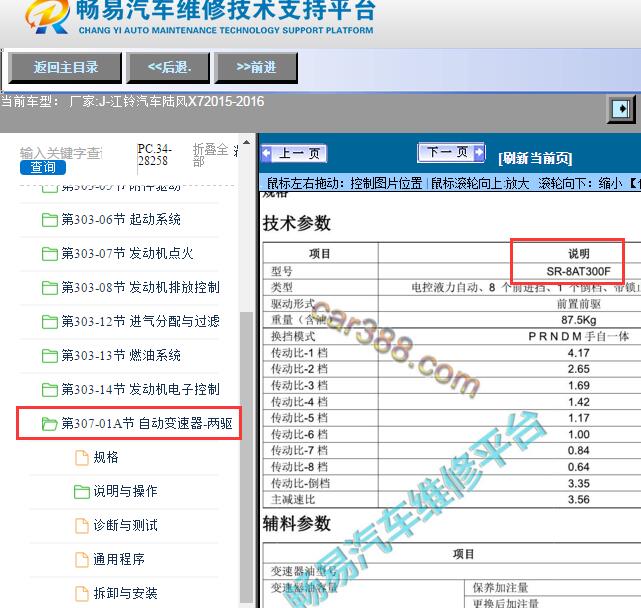Open the 拆卸与安装 document
Screen dimensions: 641x608
[125, 593]
